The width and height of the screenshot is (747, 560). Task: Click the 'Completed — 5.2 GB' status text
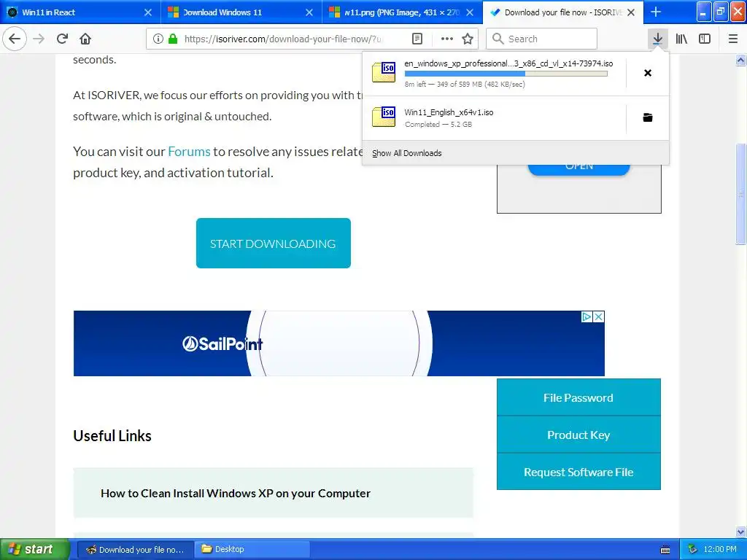tap(438, 124)
